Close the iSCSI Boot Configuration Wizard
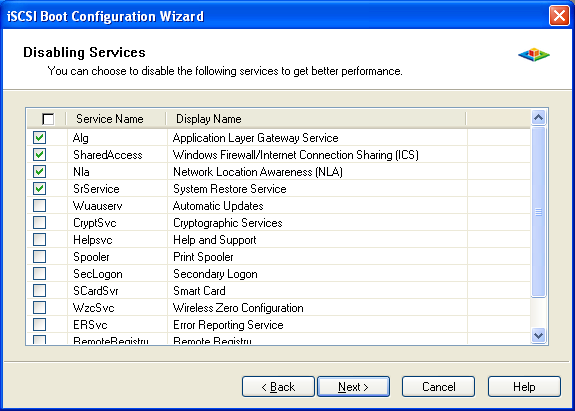Viewport: 575px width, 411px height. [559, 16]
